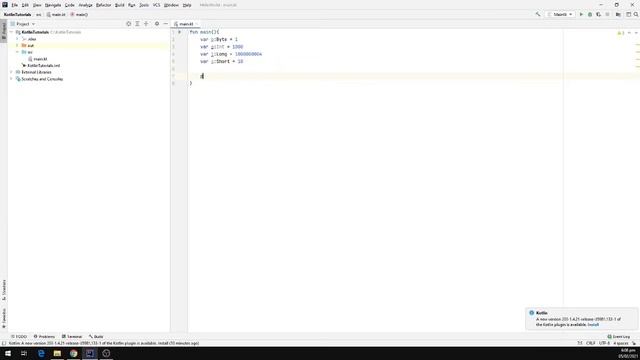Click KotlinTutorials breadcrumb in navigation bar

tap(18, 14)
